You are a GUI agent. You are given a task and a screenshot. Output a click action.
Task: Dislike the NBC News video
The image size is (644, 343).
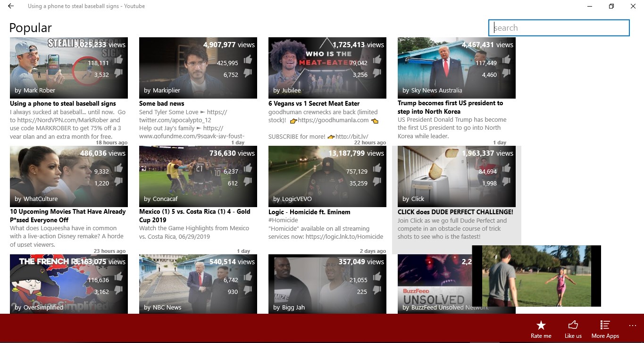pyautogui.click(x=248, y=290)
